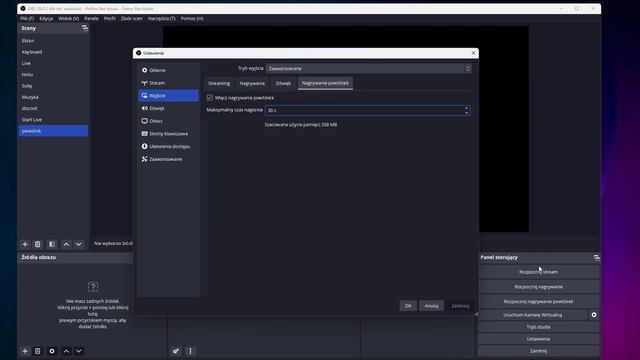The height and width of the screenshot is (360, 640).
Task: Decrease maximum replay time with down arrow
Action: click(x=467, y=113)
